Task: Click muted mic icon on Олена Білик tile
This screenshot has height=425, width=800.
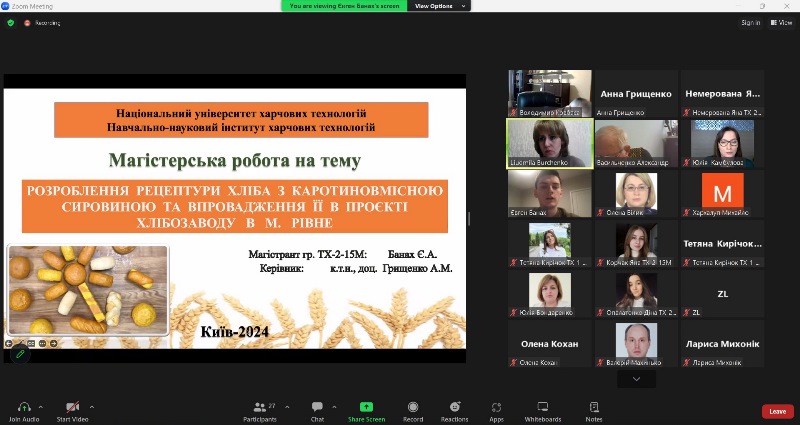Action: pyautogui.click(x=601, y=213)
